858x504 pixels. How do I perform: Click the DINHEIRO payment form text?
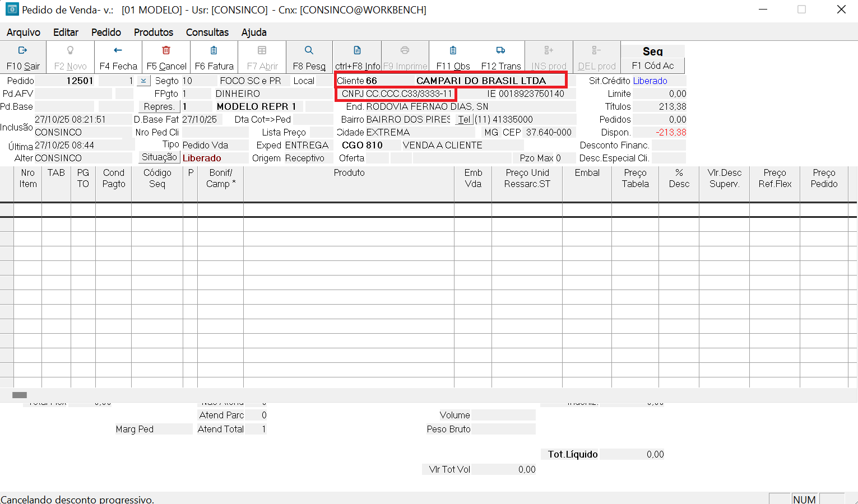coord(238,94)
